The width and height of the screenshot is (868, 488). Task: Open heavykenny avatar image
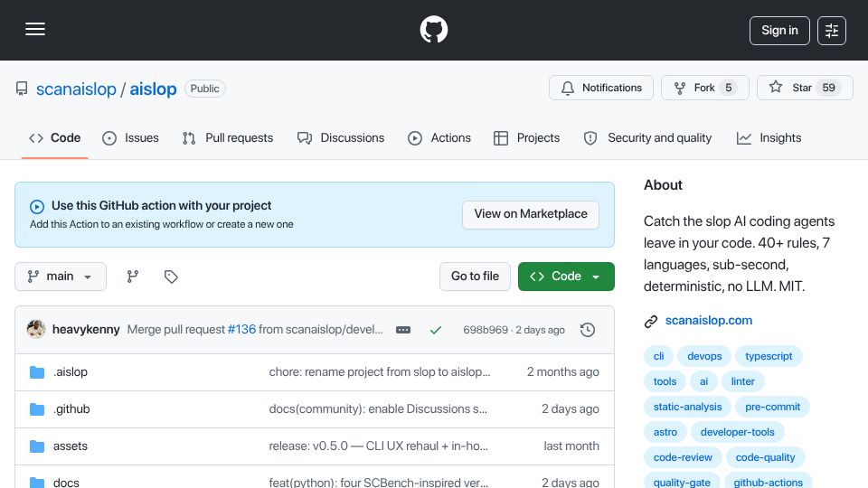(x=36, y=329)
